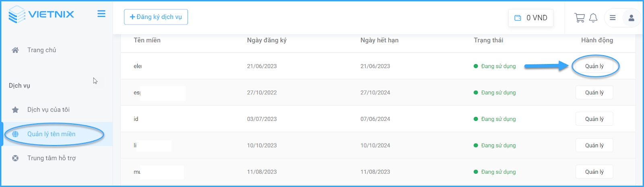
Task: Click the Đăng ký dịch vụ button
Action: 156,17
